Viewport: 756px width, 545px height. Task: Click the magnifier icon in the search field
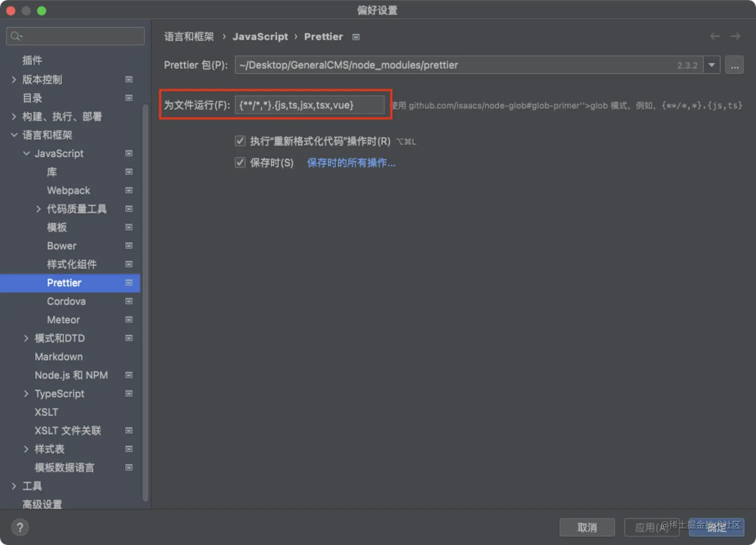tap(15, 35)
